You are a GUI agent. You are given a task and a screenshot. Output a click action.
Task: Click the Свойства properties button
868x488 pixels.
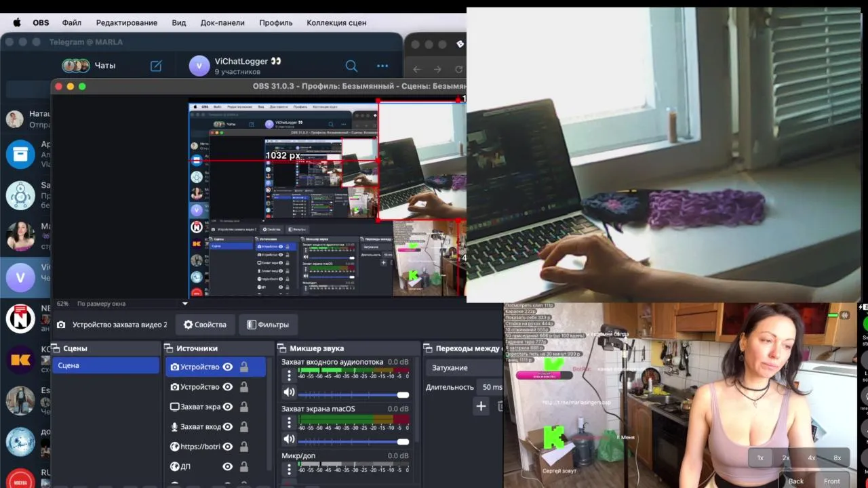coord(205,325)
